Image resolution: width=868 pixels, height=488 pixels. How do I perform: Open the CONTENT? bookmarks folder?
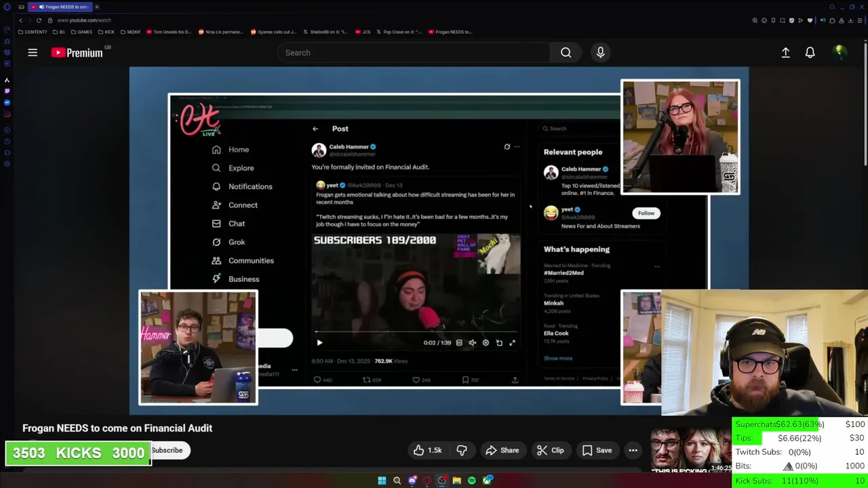tap(33, 32)
